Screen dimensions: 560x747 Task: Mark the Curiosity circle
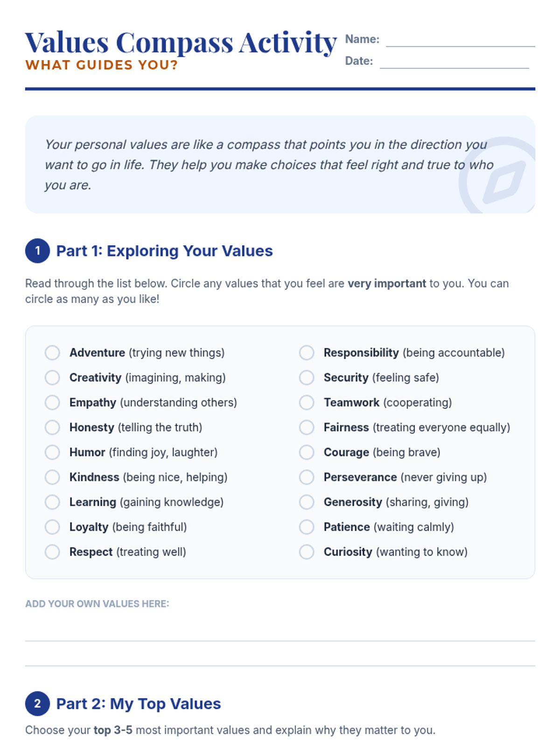pyautogui.click(x=307, y=552)
